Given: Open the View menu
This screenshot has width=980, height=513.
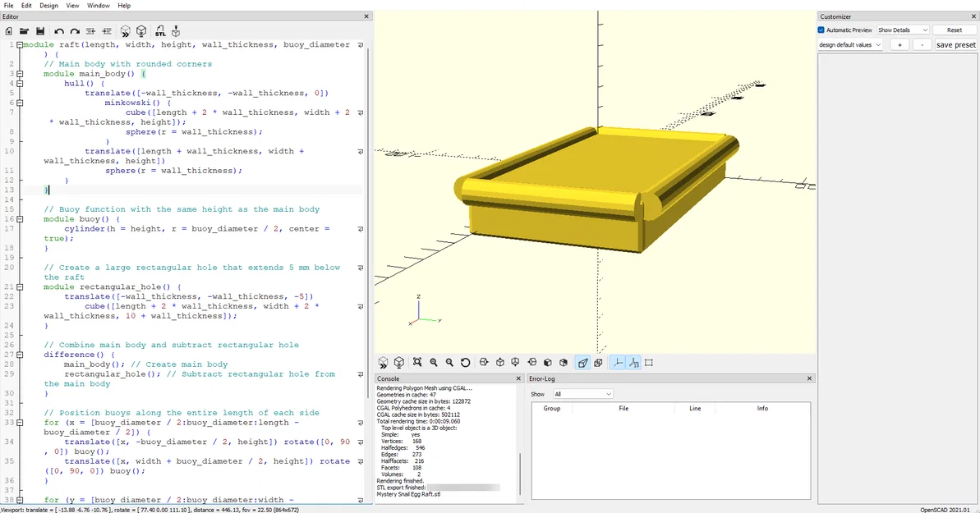Looking at the screenshot, I should coord(72,6).
